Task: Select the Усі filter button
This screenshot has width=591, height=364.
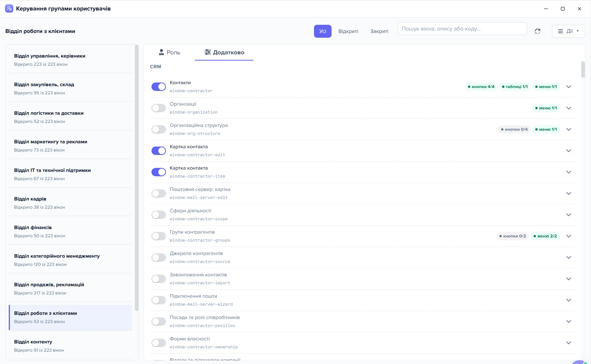Action: point(323,31)
